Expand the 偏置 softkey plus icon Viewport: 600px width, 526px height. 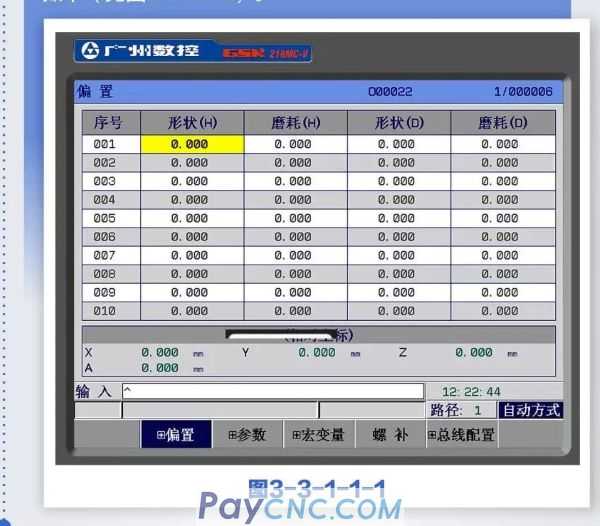click(x=160, y=435)
